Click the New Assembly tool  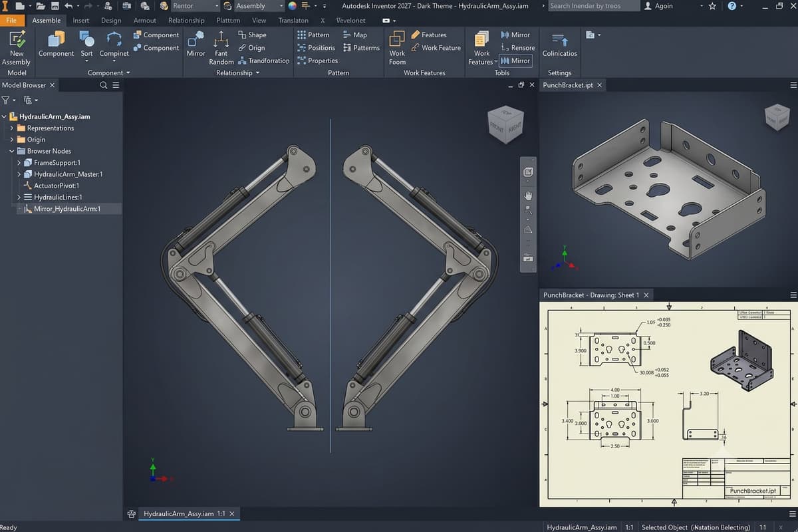pos(16,47)
